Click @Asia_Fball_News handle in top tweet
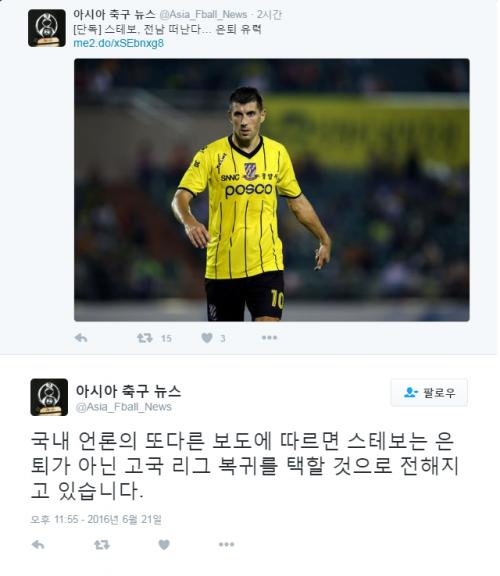The height and width of the screenshot is (576, 500). click(x=203, y=15)
